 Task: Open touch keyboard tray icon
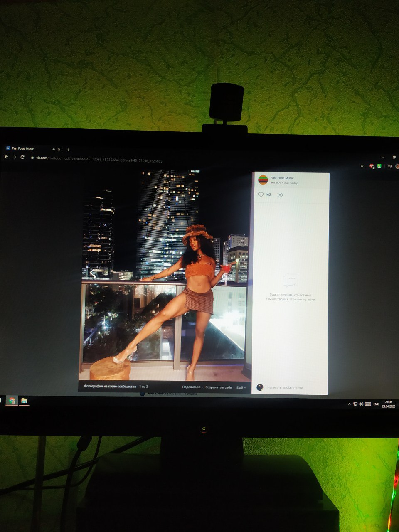[368, 404]
